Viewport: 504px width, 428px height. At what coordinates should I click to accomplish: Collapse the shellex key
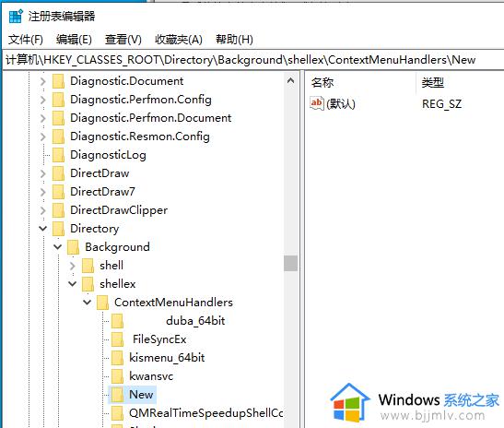[72, 284]
